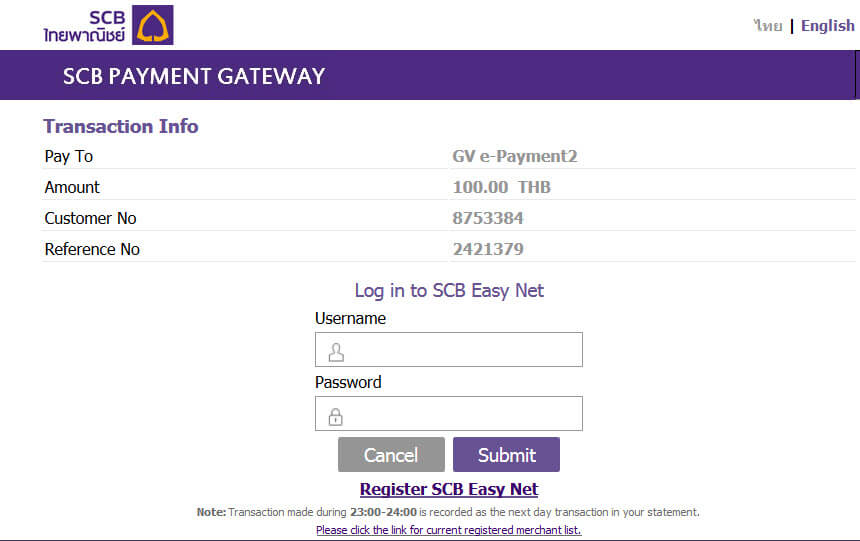Click the SCB PAYMENT GATEWAY banner title
860x541 pixels.
point(194,76)
